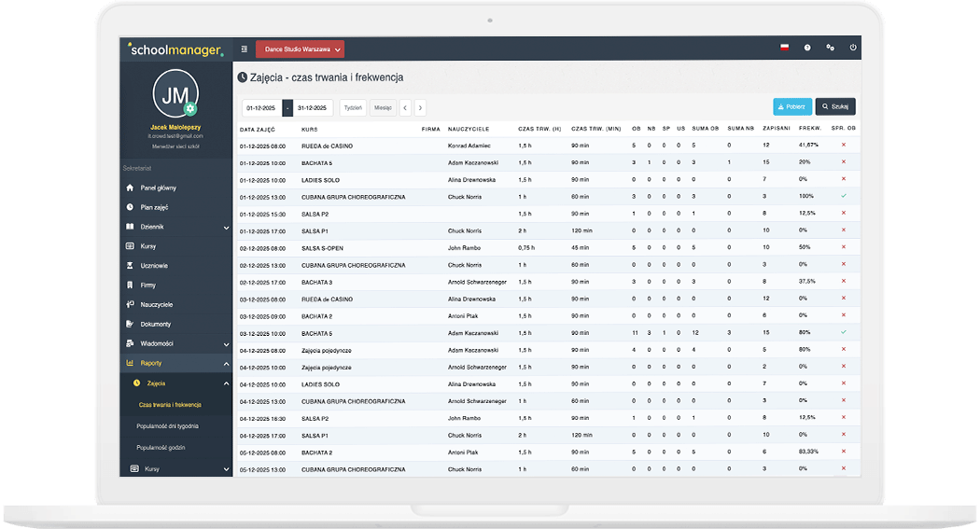Click the green gear on profile avatar
The image size is (980, 529).
190,109
